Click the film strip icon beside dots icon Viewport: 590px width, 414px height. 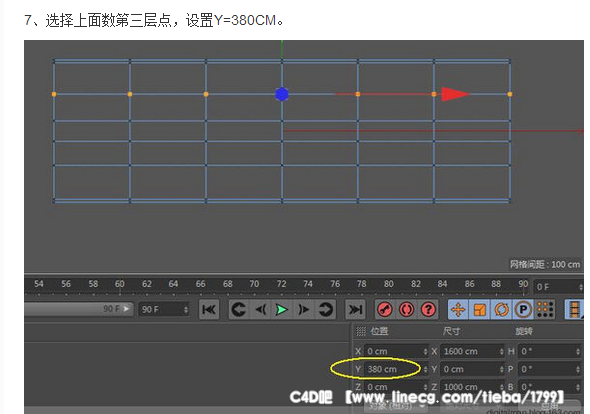pos(575,309)
